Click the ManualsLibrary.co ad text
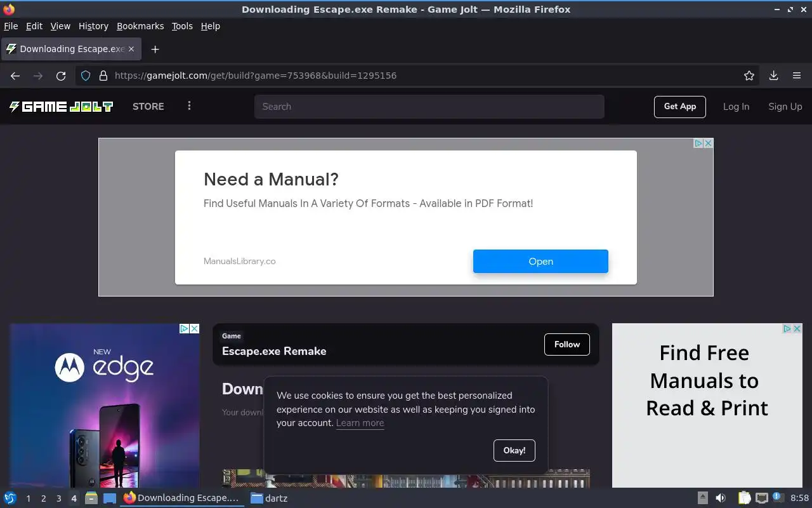This screenshot has height=508, width=812. (240, 261)
